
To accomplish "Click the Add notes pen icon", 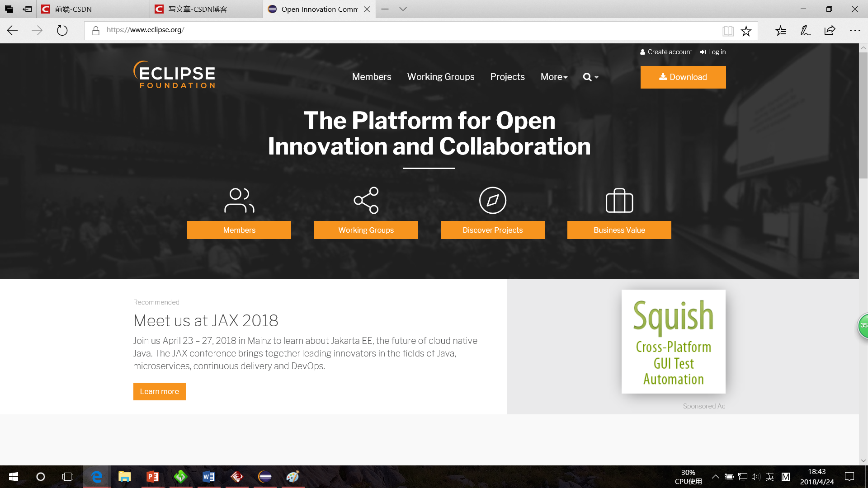I will pos(805,30).
